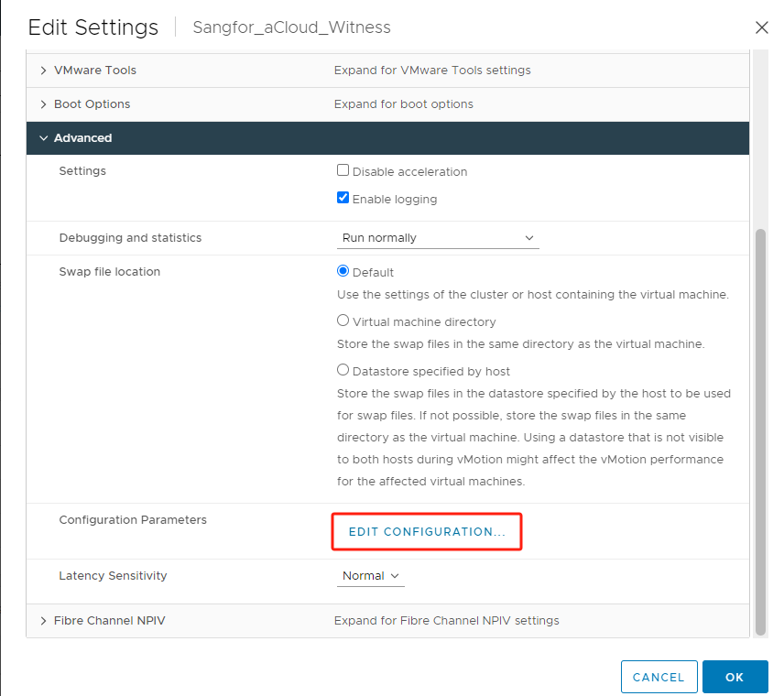
Task: Collapse the Advanced section chevron
Action: tap(43, 138)
